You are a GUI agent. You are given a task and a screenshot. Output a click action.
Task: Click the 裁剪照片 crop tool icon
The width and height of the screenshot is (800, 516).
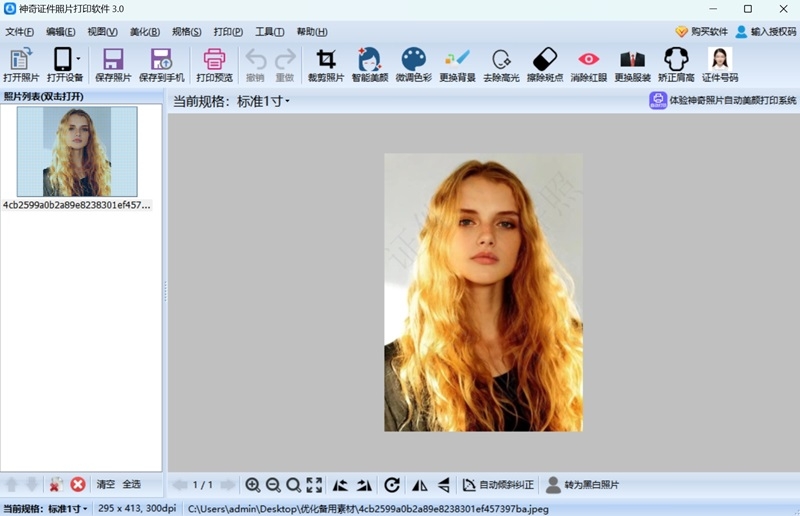tap(325, 60)
